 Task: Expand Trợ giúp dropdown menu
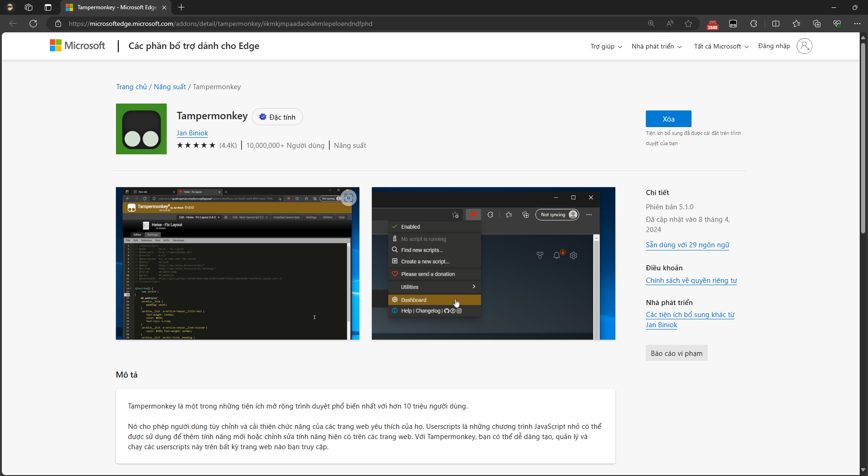[606, 46]
